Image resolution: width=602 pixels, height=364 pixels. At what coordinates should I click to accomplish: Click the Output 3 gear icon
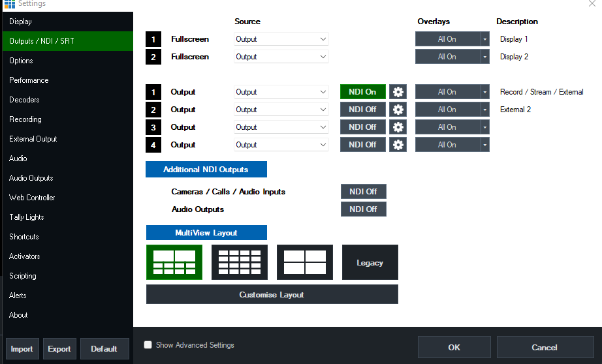click(x=398, y=127)
